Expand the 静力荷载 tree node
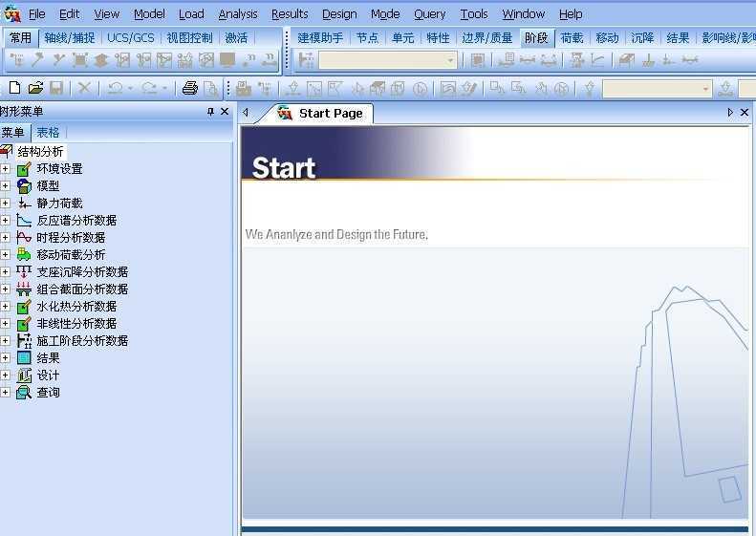Viewport: 756px width, 536px height. 5,204
